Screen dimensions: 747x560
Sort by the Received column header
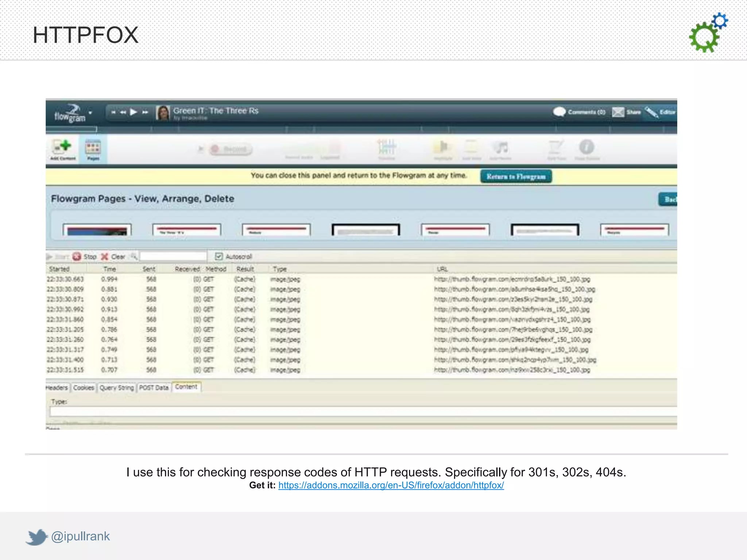(187, 269)
